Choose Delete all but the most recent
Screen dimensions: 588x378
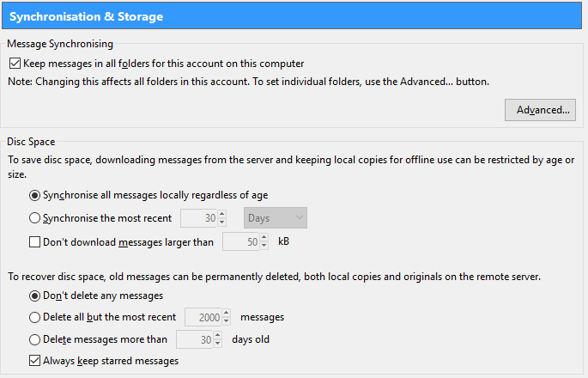pos(34,318)
